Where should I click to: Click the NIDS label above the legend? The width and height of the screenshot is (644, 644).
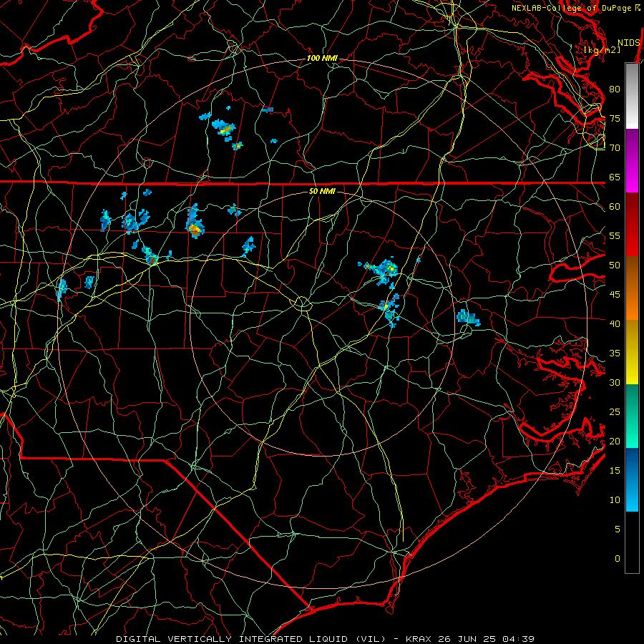click(629, 43)
